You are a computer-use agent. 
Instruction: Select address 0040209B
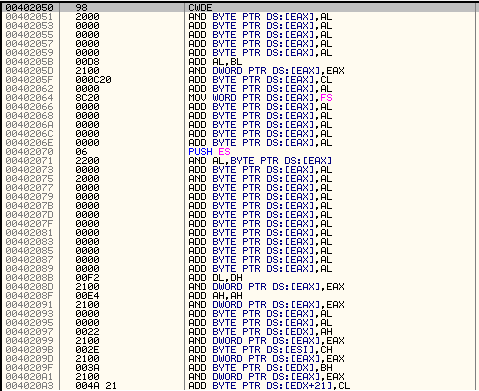pyautogui.click(x=29, y=350)
